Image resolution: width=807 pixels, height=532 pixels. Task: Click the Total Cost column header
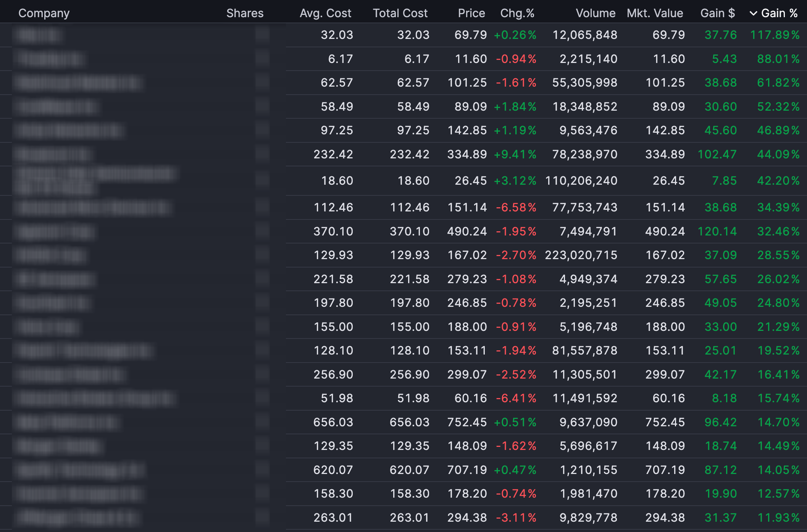click(x=400, y=13)
